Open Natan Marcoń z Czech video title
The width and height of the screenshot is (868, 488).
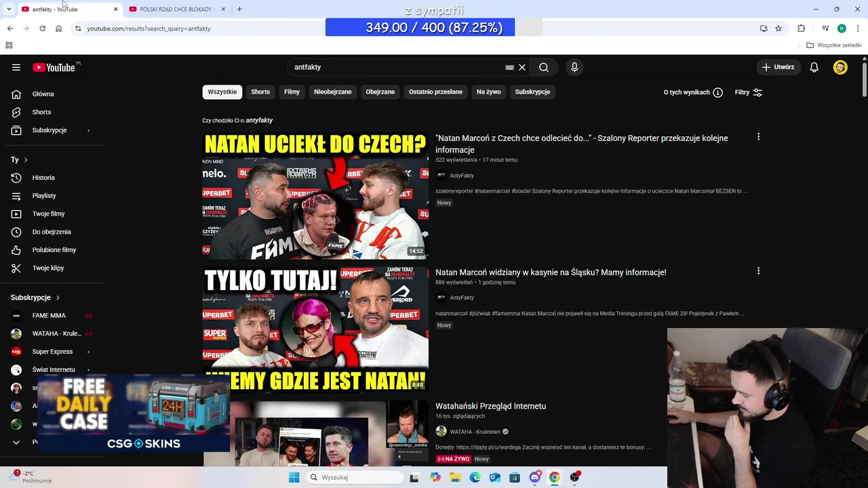pos(582,144)
